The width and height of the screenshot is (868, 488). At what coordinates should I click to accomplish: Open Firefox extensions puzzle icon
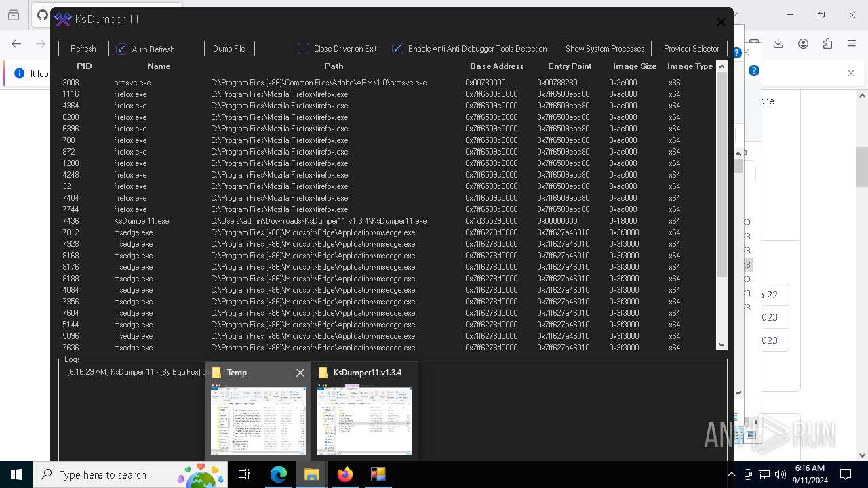click(827, 43)
